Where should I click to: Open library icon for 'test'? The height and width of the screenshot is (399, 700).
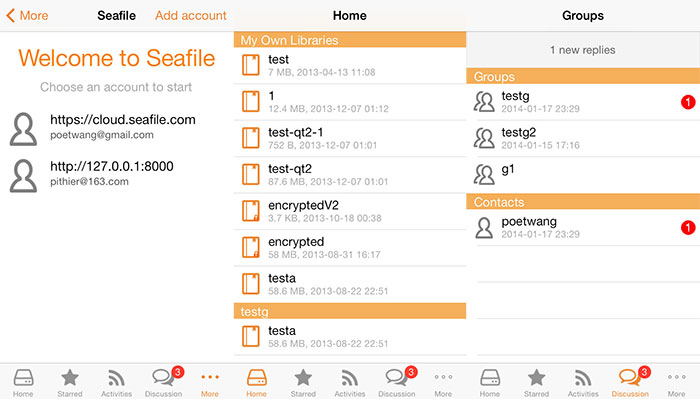tap(251, 65)
